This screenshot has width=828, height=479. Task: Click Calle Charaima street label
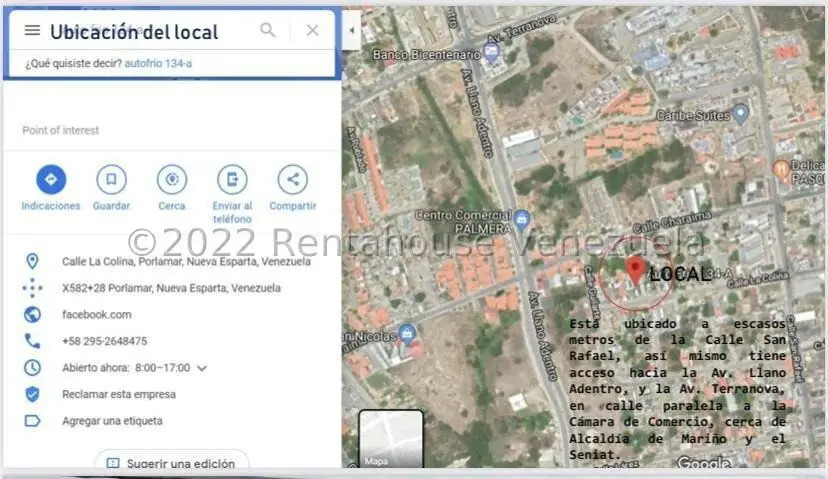pos(672,222)
